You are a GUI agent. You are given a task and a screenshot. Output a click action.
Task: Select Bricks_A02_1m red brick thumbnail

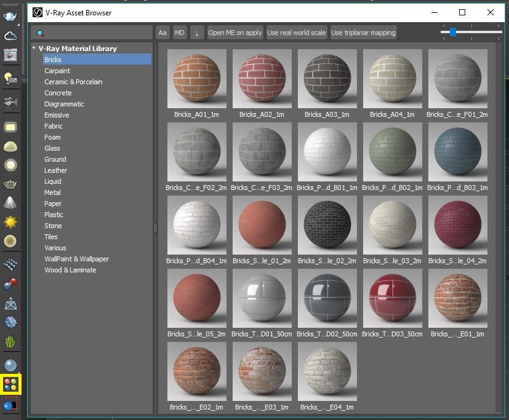point(262,79)
